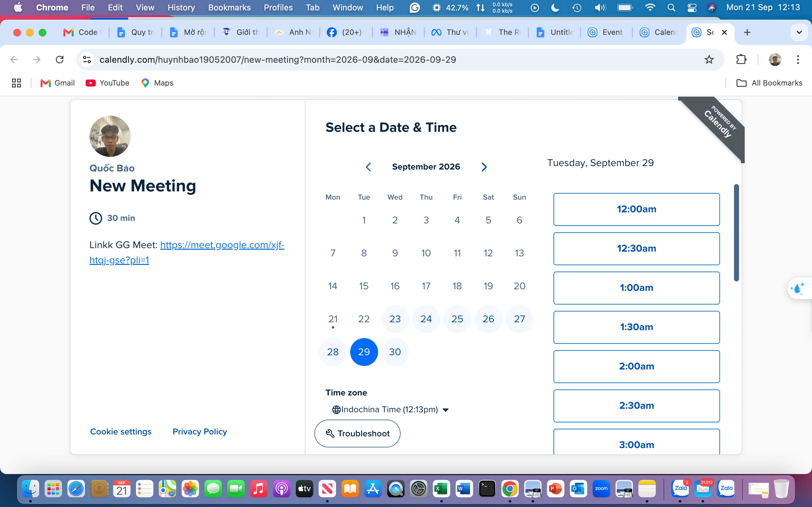Select September 25 on the calendar
Viewport: 812px width, 507px height.
(457, 319)
